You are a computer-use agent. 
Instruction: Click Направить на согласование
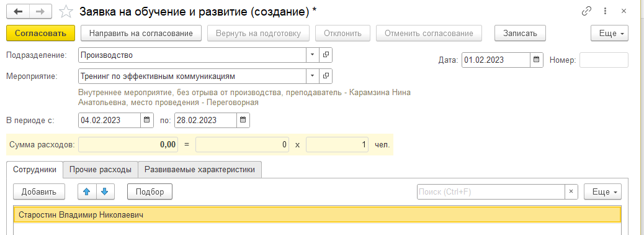coord(141,34)
